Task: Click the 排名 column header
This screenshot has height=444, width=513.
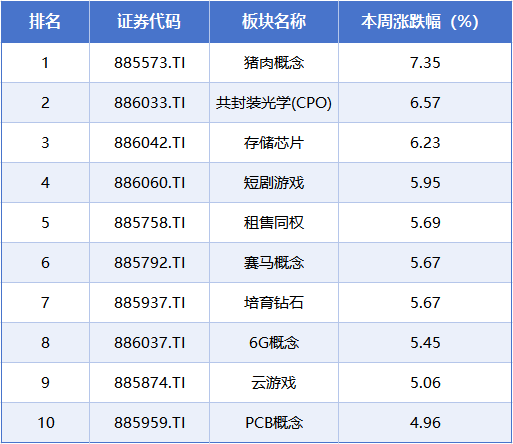Action: pyautogui.click(x=45, y=22)
